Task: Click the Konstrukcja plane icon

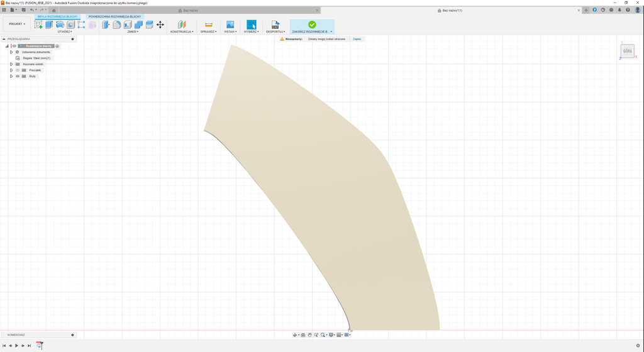Action: click(x=181, y=25)
